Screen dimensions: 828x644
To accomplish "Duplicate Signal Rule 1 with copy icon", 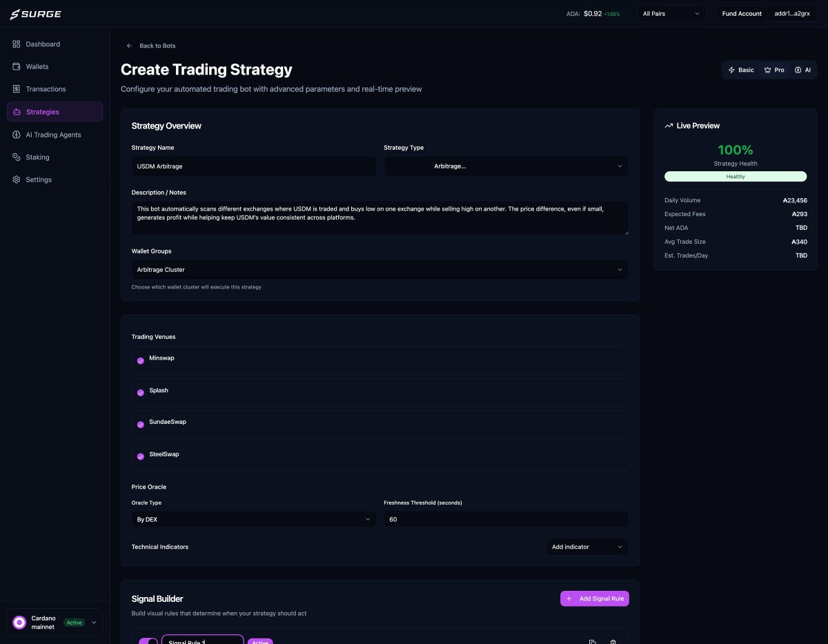I will (593, 642).
